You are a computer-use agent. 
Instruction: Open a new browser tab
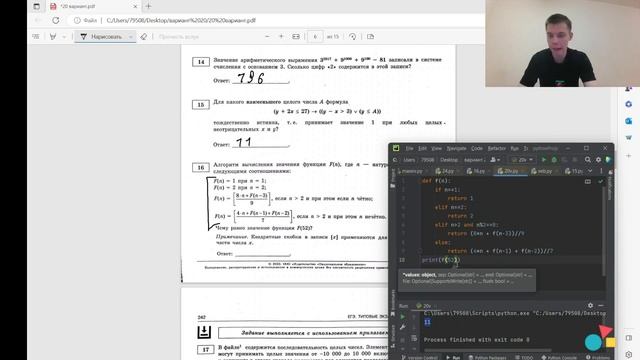(148, 7)
